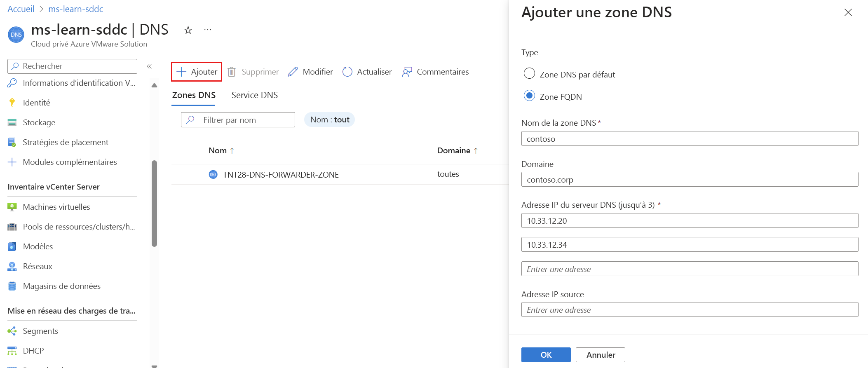Follow the Accueil breadcrumb link
This screenshot has width=868, height=368.
[21, 9]
